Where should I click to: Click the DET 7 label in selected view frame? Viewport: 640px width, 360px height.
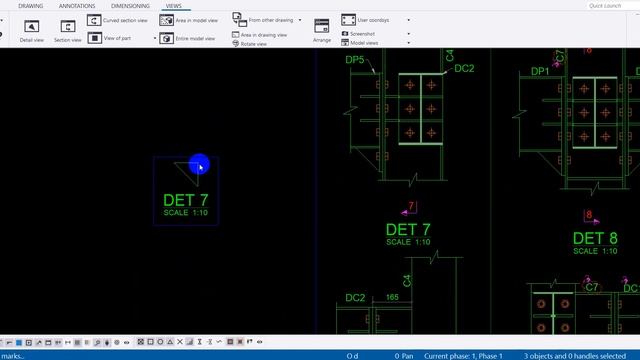pos(186,200)
